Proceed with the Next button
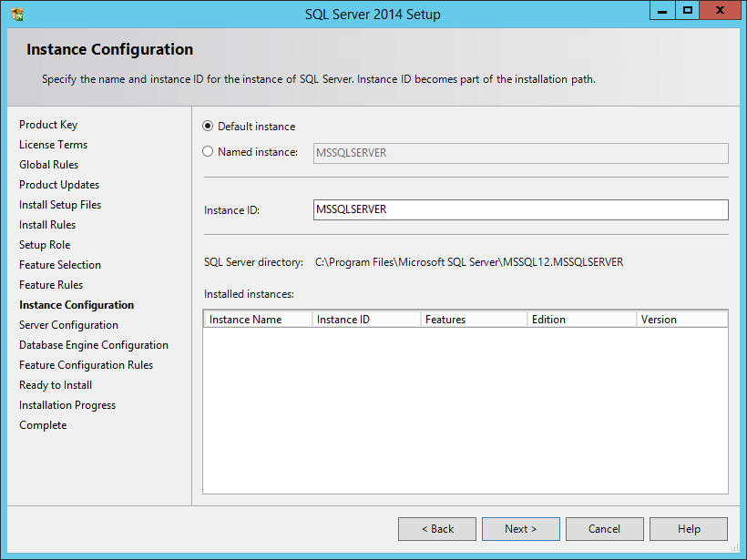This screenshot has height=560, width=747. point(521,529)
